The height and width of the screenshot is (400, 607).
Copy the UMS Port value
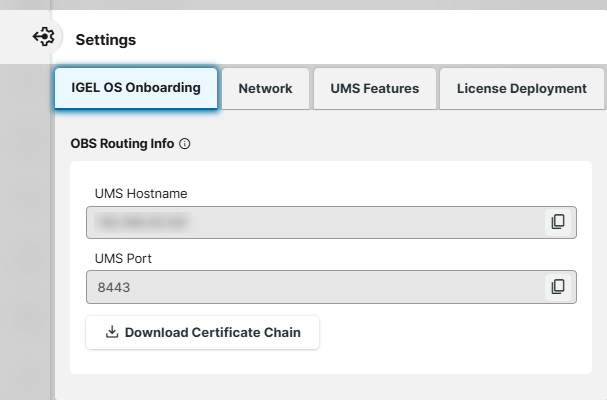tap(558, 287)
